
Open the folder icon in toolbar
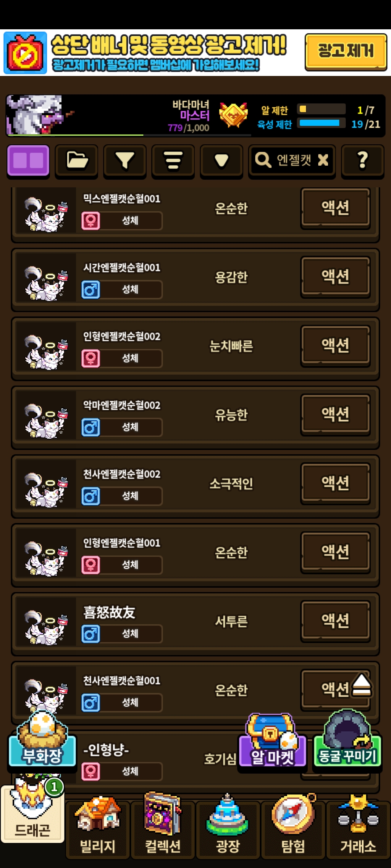tap(76, 161)
